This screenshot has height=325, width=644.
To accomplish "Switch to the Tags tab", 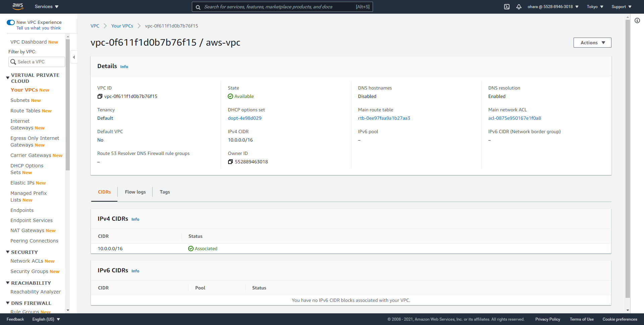I will tap(165, 192).
